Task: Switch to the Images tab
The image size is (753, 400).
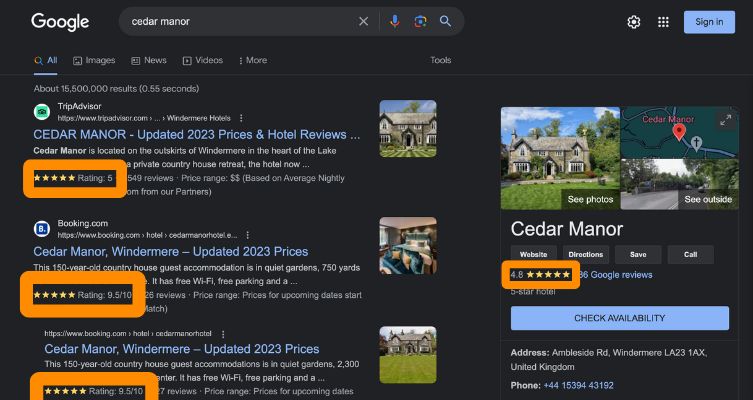Action: 94,60
